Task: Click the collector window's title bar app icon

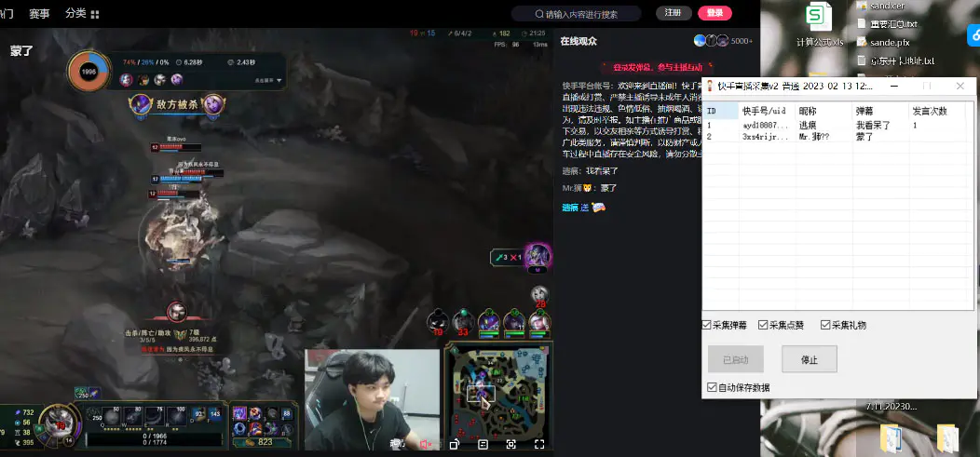Action: coord(710,86)
